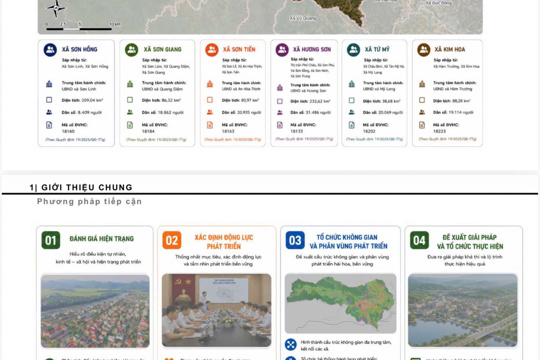This screenshot has width=540, height=360.
Task: Click the blue 03 step badge
Action: (295, 240)
